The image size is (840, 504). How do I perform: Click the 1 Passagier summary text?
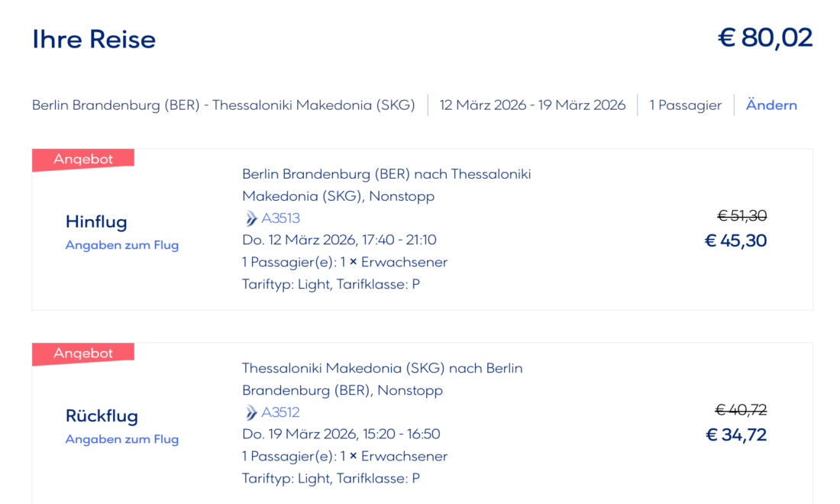point(685,105)
